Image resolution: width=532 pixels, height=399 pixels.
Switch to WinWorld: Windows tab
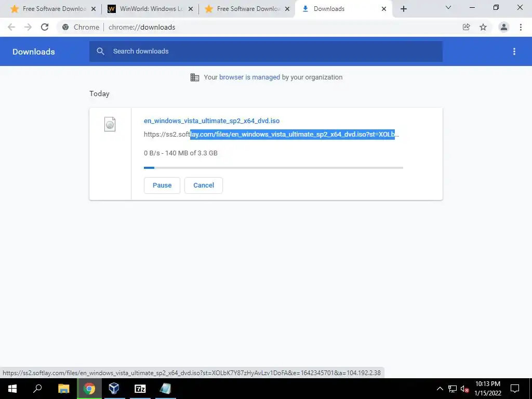[150, 9]
